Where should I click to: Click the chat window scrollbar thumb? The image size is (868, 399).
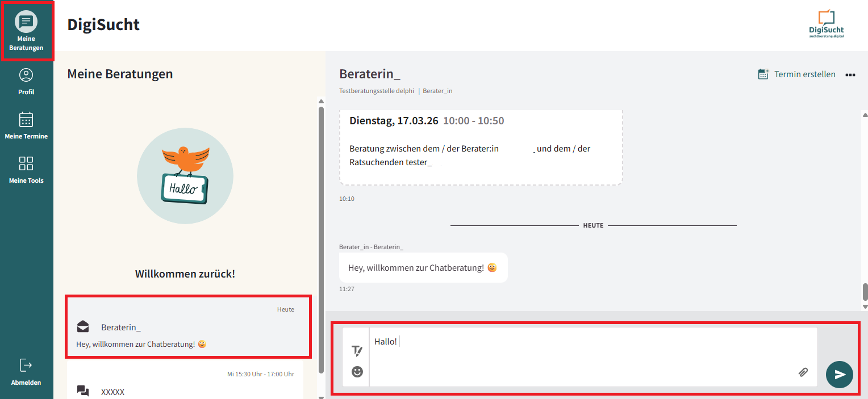(x=865, y=292)
